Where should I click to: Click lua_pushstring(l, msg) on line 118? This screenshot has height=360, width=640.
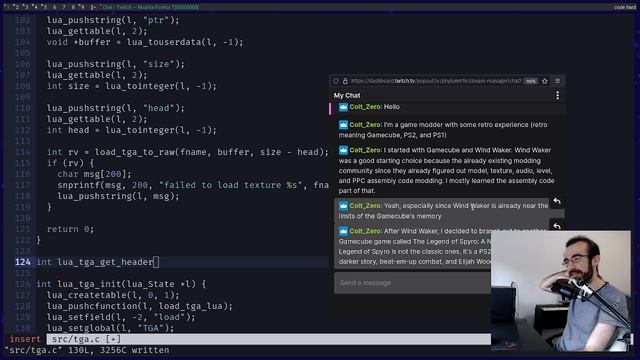tap(118, 196)
